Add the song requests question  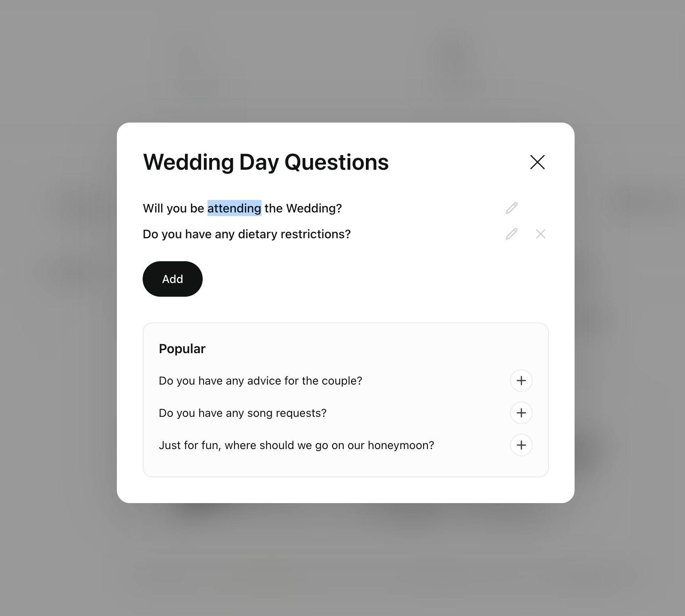(x=521, y=413)
